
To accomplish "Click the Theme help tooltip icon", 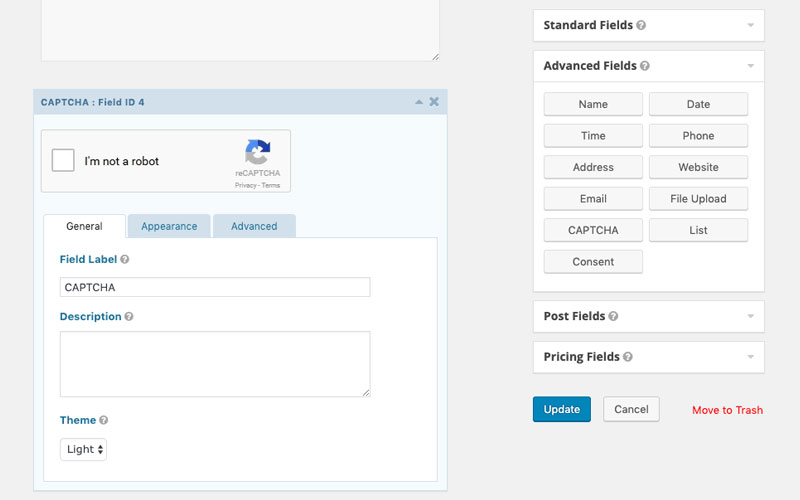I will point(104,421).
